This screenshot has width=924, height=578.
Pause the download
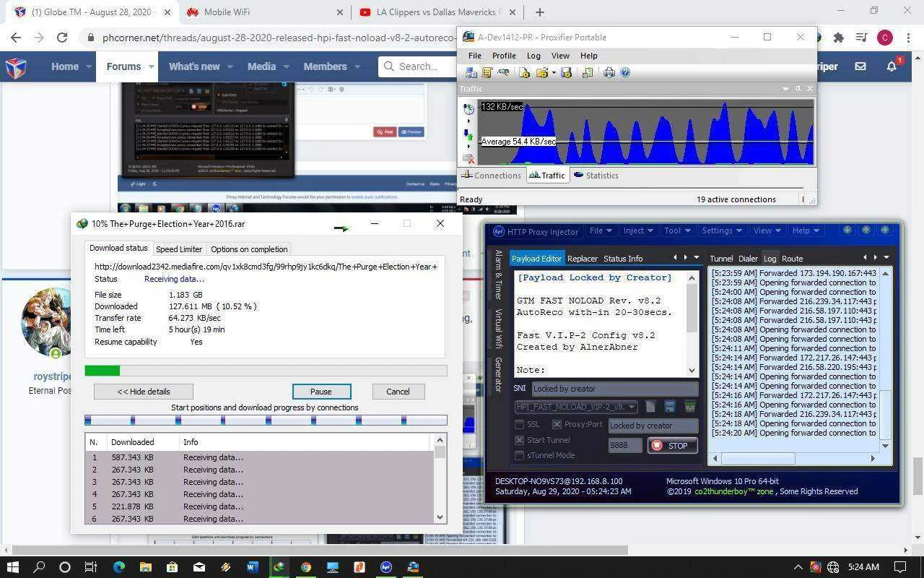pos(321,392)
